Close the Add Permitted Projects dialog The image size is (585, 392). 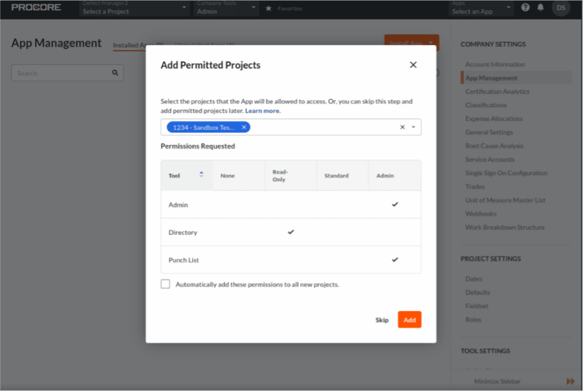pyautogui.click(x=414, y=65)
